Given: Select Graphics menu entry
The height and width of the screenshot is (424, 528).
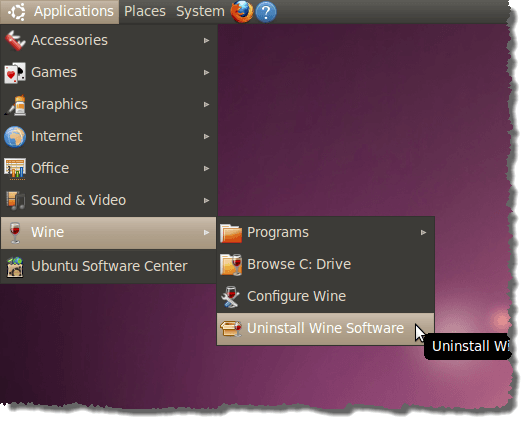Looking at the screenshot, I should [x=108, y=104].
